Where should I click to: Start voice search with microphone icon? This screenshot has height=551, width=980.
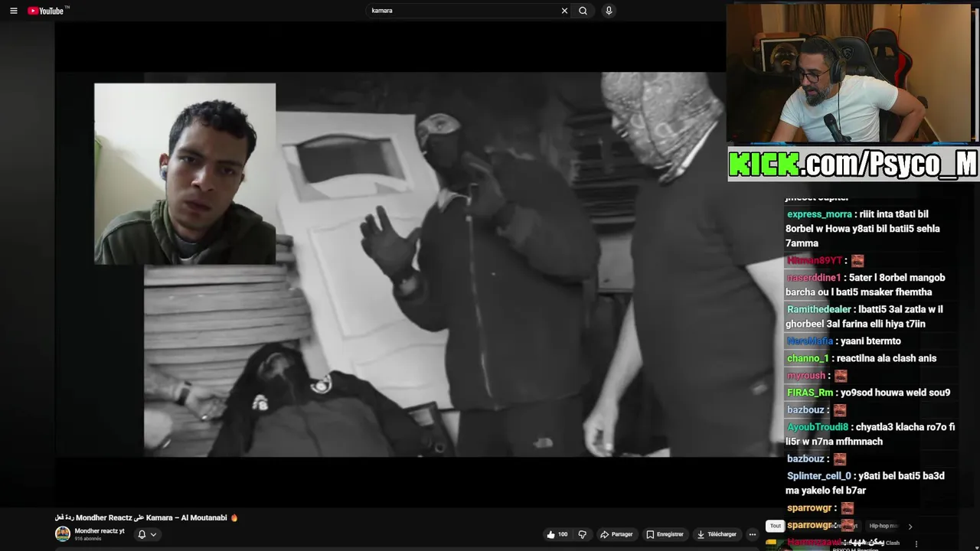(x=609, y=11)
